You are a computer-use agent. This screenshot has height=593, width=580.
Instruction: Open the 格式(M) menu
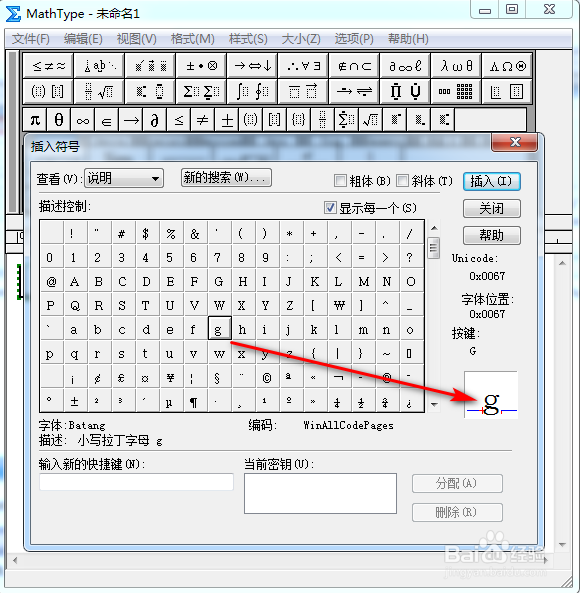click(192, 39)
